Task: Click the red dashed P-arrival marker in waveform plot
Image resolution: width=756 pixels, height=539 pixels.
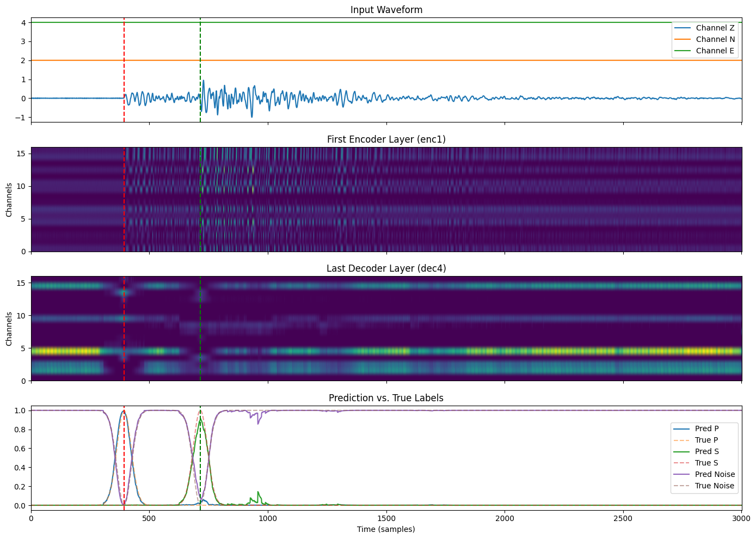Action: pyautogui.click(x=124, y=70)
